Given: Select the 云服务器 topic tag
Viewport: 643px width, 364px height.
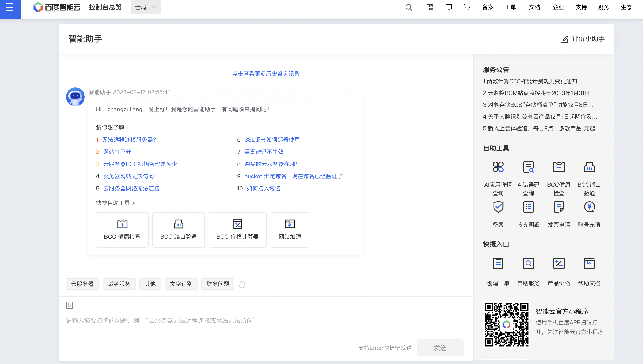Looking at the screenshot, I should (82, 284).
